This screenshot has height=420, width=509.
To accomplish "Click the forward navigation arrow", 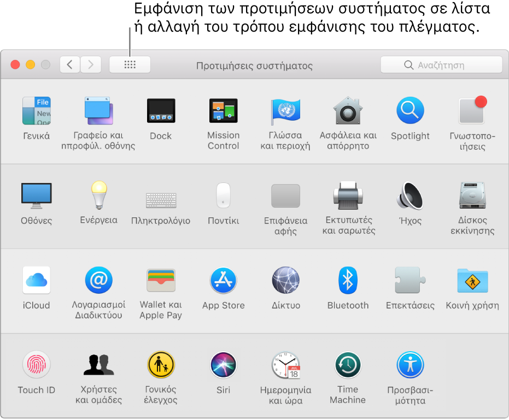I will tap(91, 65).
